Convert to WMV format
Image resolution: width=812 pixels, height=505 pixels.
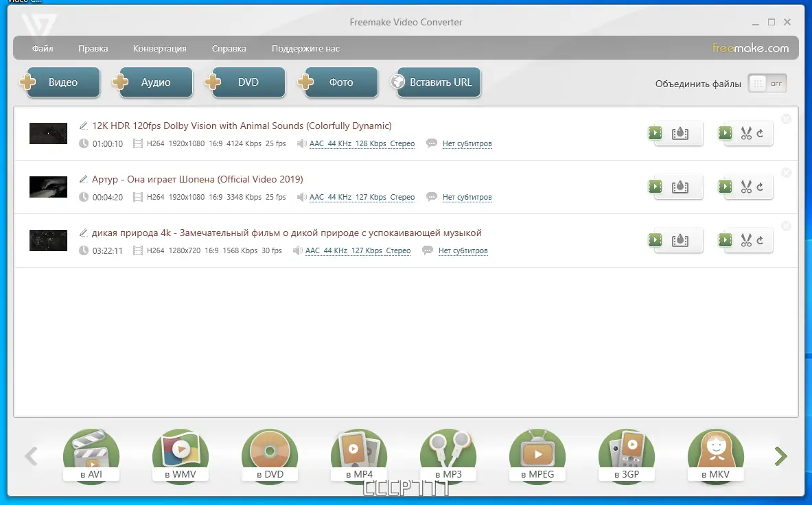pyautogui.click(x=181, y=456)
